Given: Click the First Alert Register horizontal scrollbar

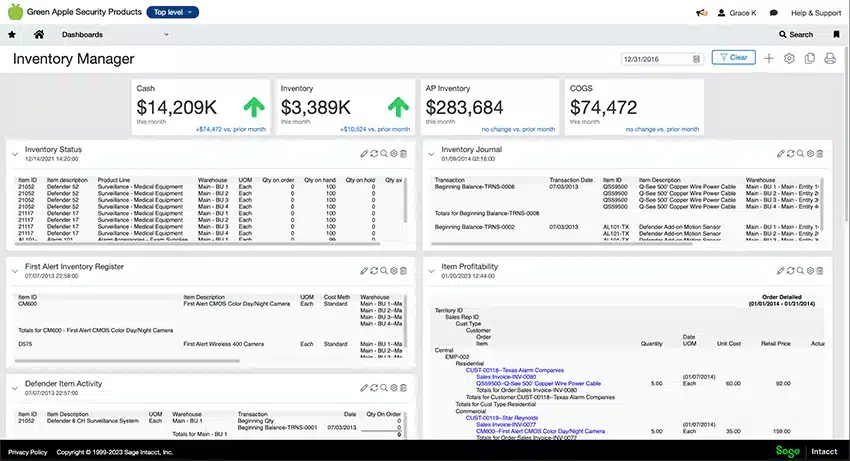Looking at the screenshot, I should pos(127,361).
